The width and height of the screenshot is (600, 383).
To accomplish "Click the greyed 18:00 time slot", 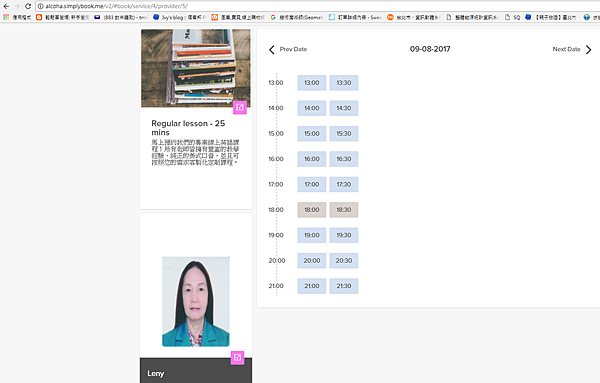I will pos(312,210).
